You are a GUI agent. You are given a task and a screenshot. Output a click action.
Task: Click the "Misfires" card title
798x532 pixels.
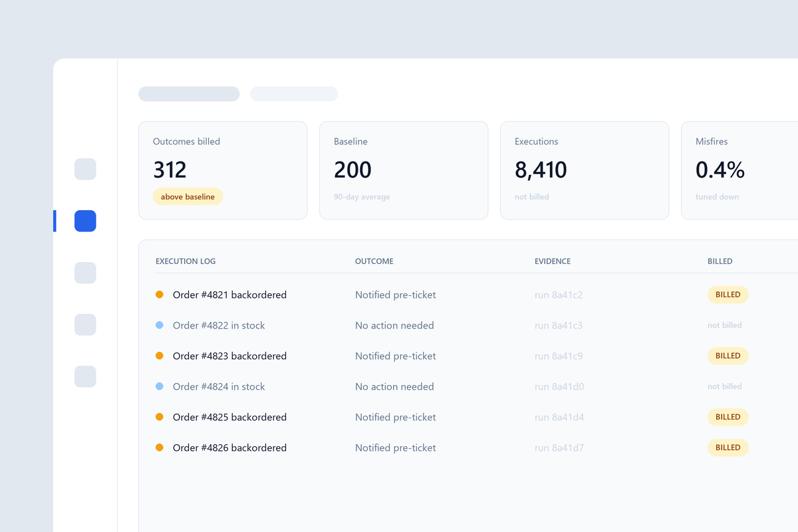712,142
